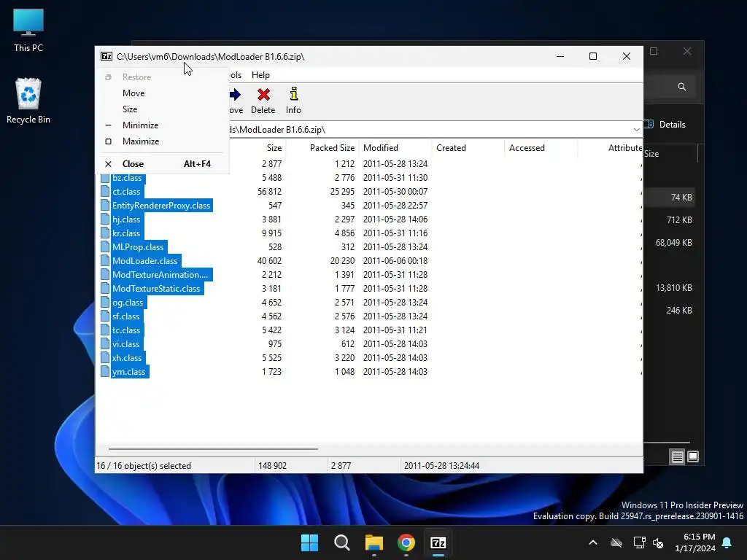Open File Explorer from the taskbar

374,542
